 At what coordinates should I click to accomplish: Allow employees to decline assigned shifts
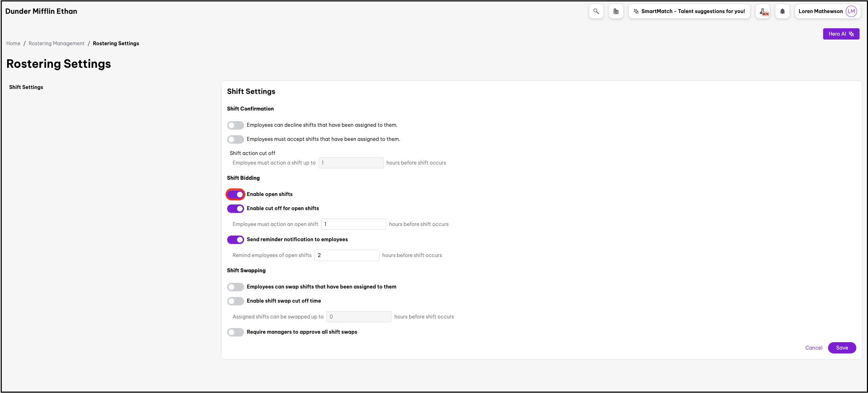235,125
